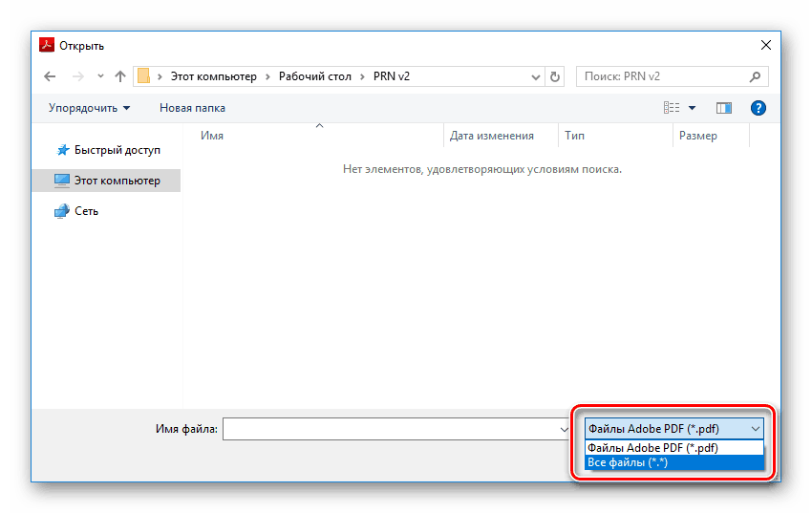Toggle the preview pane icon
Viewport: 812px width, 513px height.
[x=724, y=108]
